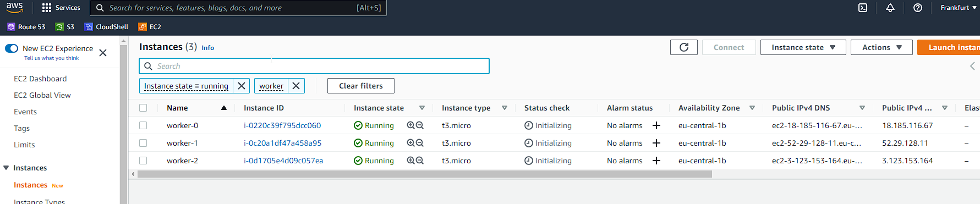Sort by Name column arrow
980x204 pixels.
(x=224, y=108)
